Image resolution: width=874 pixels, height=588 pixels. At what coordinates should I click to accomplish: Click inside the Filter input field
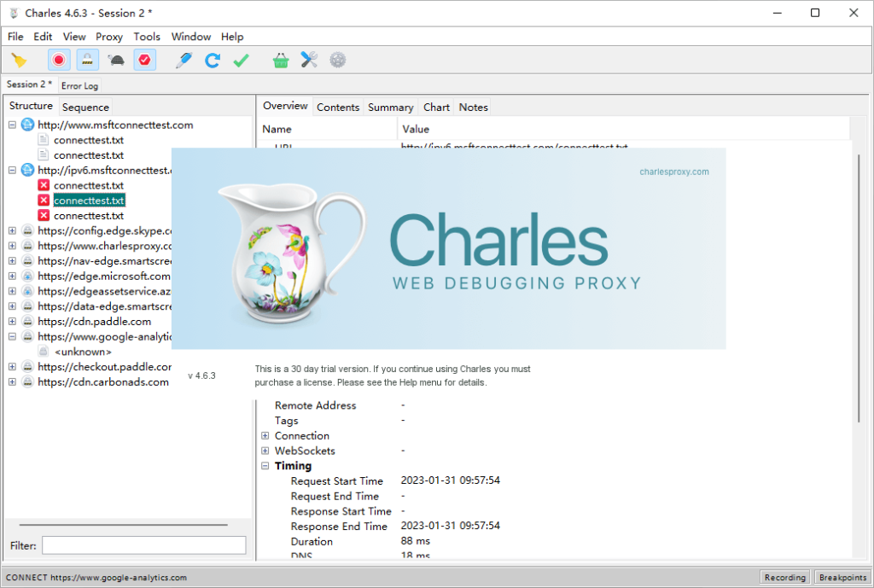tap(143, 544)
